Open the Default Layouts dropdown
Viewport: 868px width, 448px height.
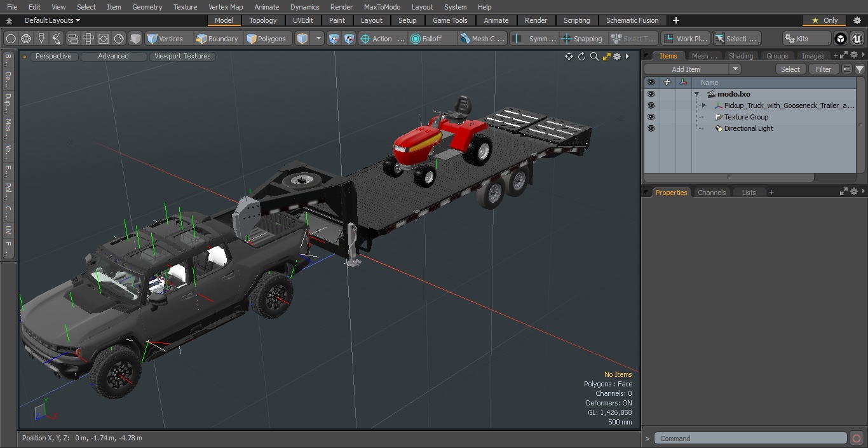click(x=52, y=20)
